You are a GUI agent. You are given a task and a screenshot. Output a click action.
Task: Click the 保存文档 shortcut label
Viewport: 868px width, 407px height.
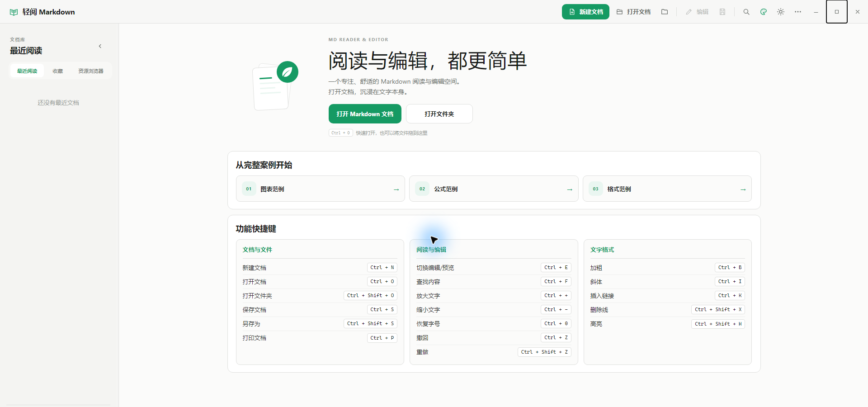tap(255, 310)
